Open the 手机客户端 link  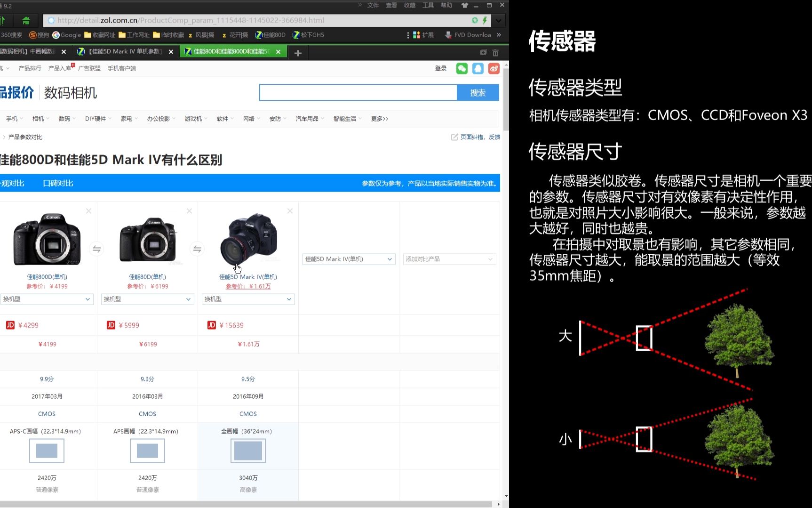point(122,68)
